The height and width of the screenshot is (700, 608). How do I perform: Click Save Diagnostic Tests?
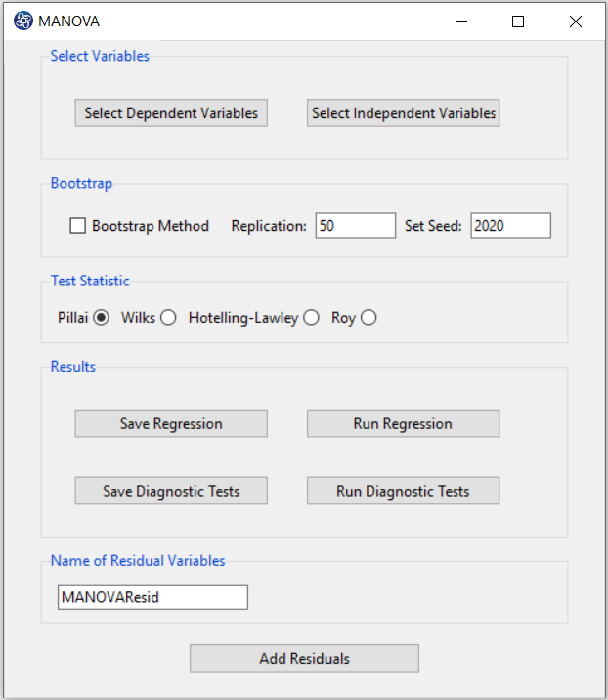coord(171,491)
